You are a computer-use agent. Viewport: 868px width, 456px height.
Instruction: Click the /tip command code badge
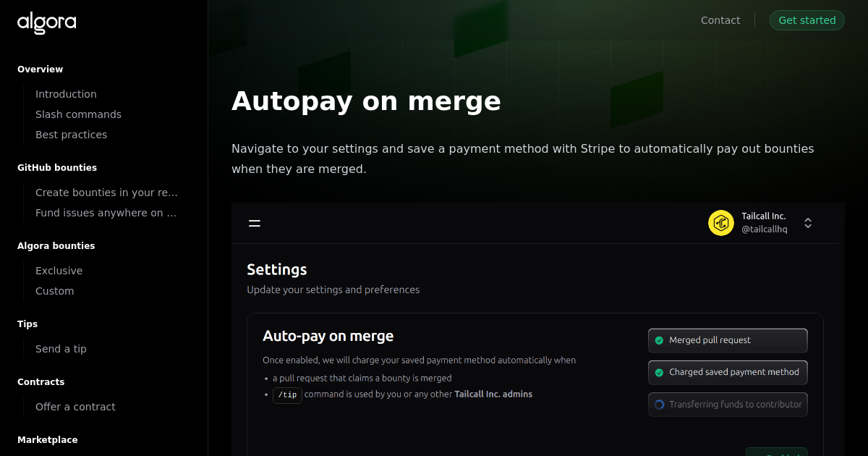pos(287,395)
